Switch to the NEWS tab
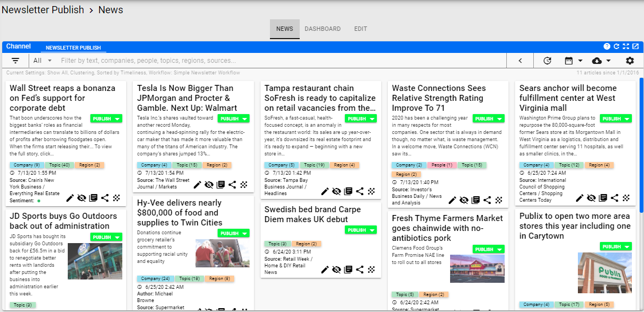Viewport: 644px width, 312px height. (285, 29)
